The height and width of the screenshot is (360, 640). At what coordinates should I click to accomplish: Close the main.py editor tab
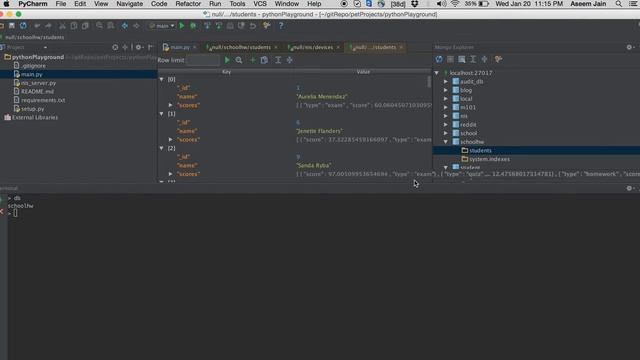click(x=195, y=47)
